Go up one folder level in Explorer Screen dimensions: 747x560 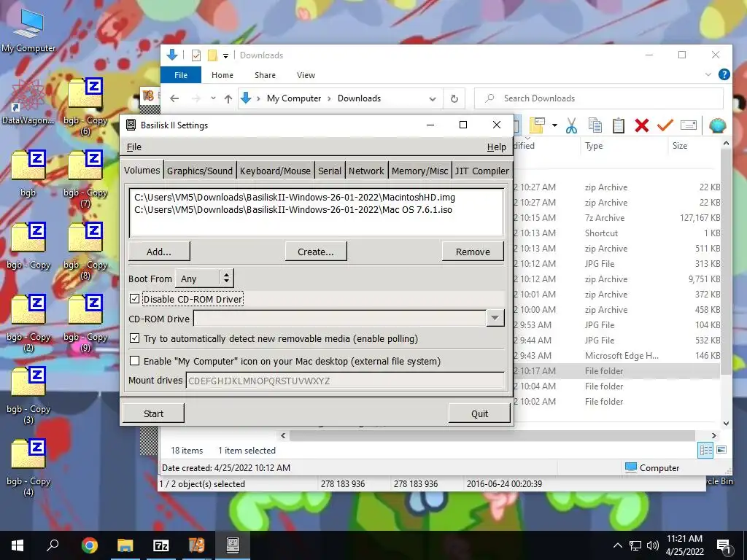228,98
